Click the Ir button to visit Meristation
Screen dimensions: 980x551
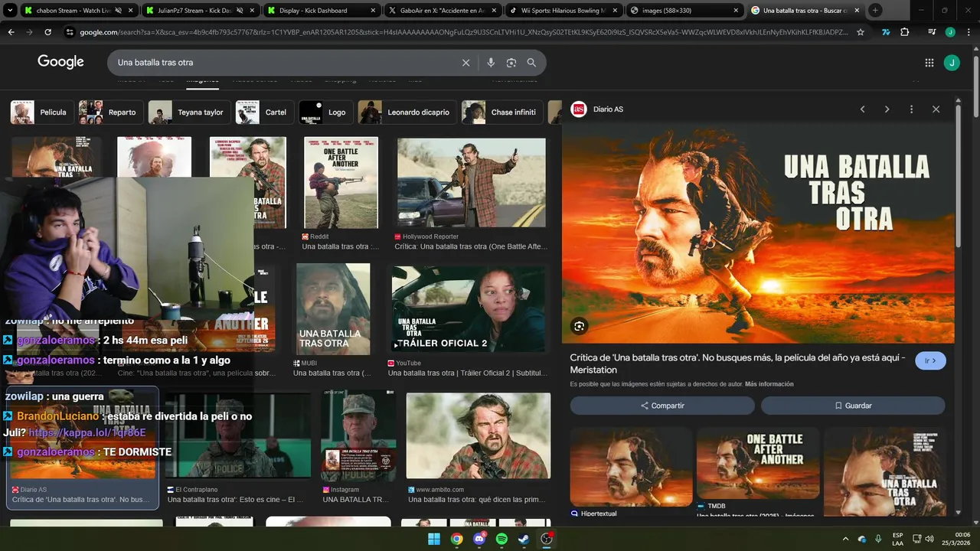[x=930, y=360]
